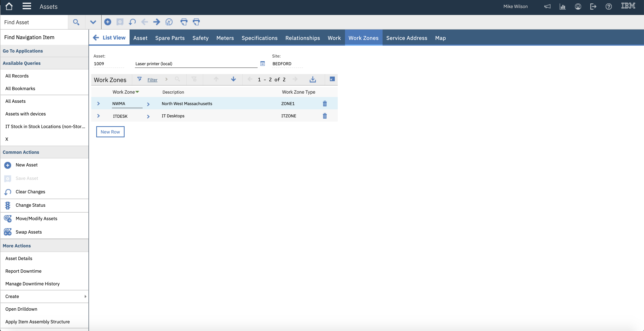Open the Long Description icon beside Laser printer

pyautogui.click(x=262, y=63)
